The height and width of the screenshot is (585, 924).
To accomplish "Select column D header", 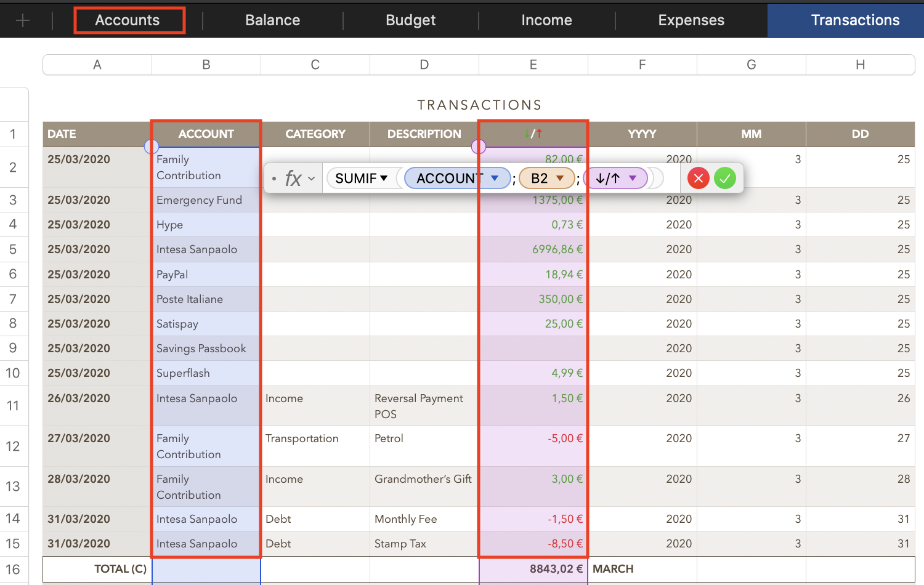I will (x=424, y=65).
